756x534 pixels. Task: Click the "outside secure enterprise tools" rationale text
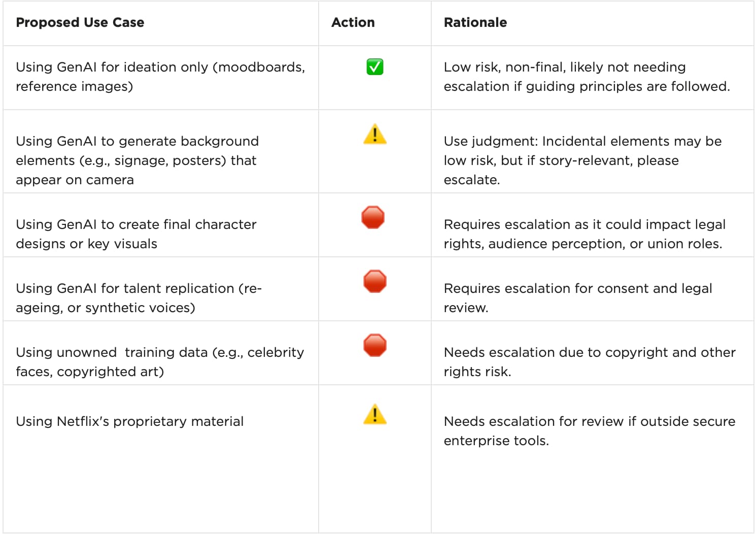pos(589,431)
